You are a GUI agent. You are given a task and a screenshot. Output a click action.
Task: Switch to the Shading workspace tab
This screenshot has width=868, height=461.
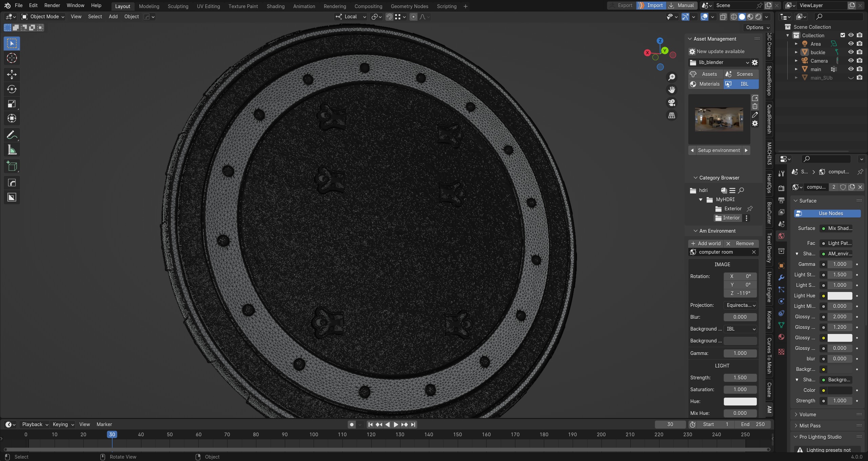tap(275, 6)
